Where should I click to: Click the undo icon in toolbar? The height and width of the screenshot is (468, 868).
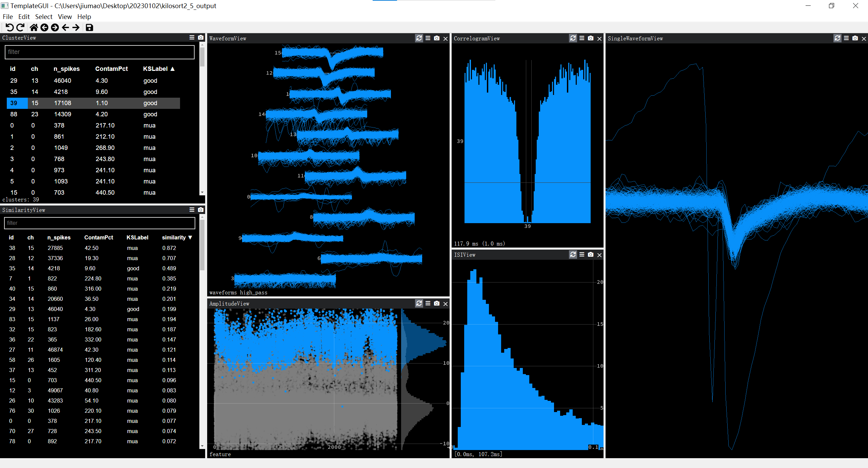coord(9,27)
